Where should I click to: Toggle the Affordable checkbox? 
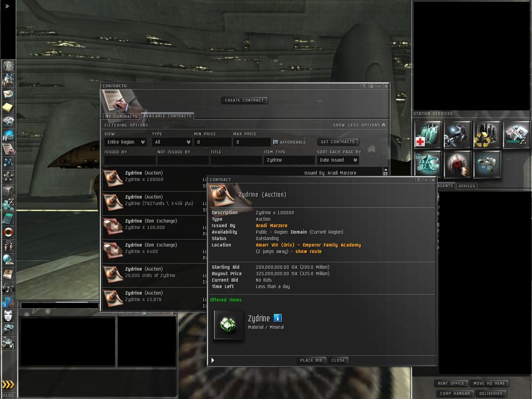tap(276, 142)
